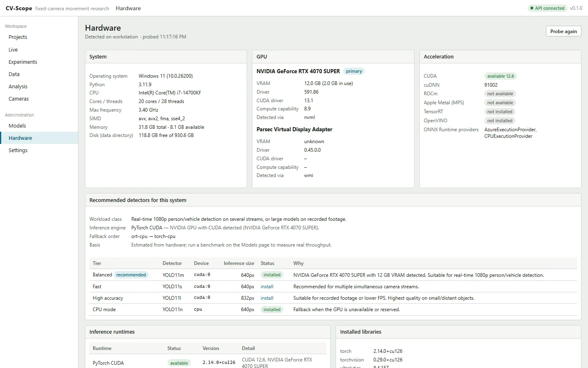Click available badge for PyTorch CUDA runtime

click(x=179, y=363)
